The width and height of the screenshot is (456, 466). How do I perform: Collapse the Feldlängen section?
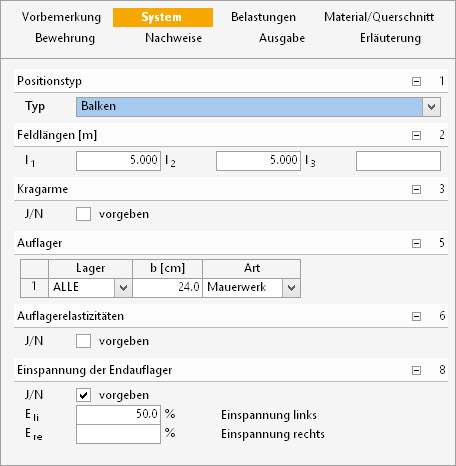coord(416,135)
